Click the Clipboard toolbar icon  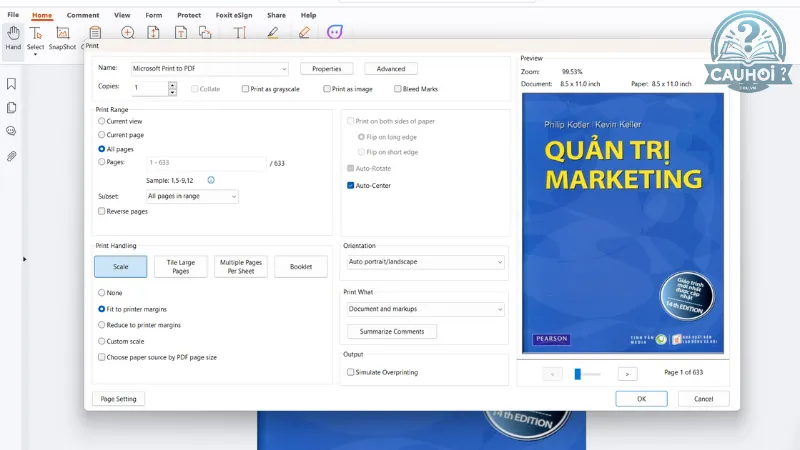(95, 33)
